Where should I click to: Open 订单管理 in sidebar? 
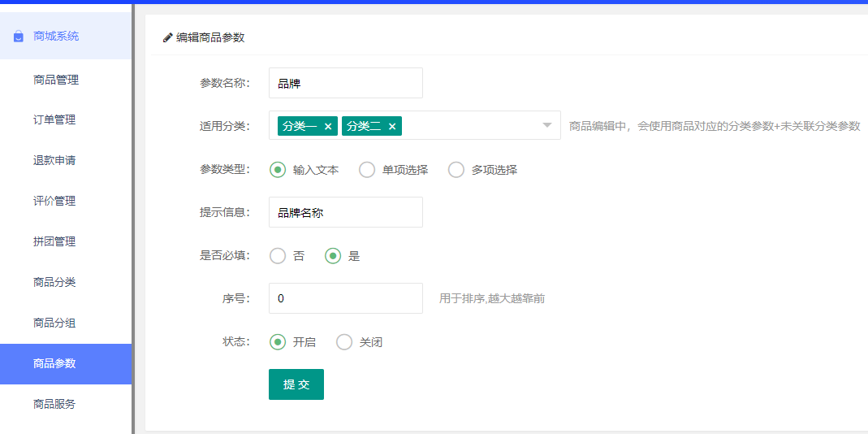66,119
